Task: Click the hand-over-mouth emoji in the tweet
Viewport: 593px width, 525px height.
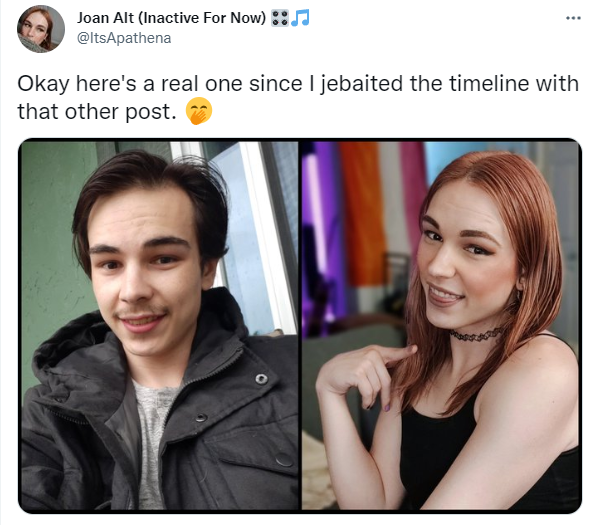Action: coord(199,111)
